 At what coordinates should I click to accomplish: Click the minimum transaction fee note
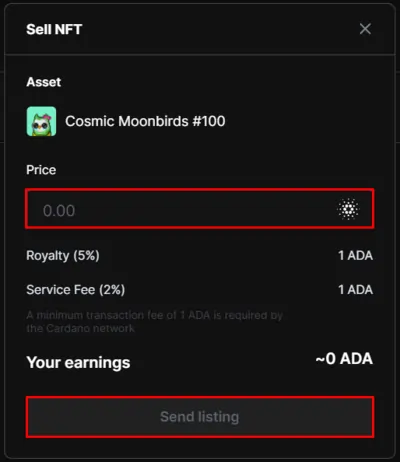(154, 322)
